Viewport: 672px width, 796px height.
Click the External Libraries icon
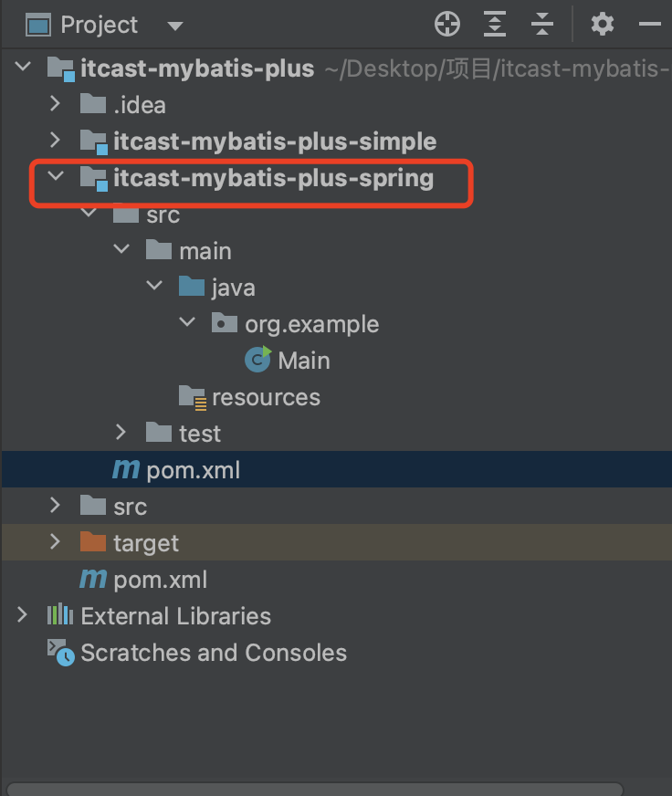[x=60, y=615]
